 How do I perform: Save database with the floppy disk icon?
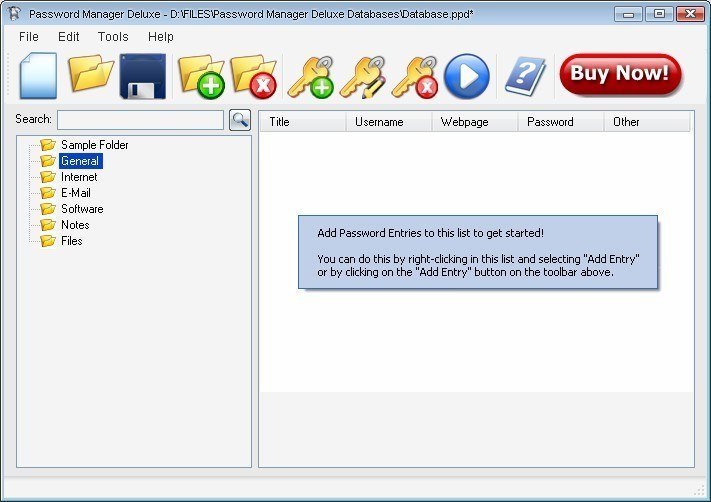coord(142,76)
